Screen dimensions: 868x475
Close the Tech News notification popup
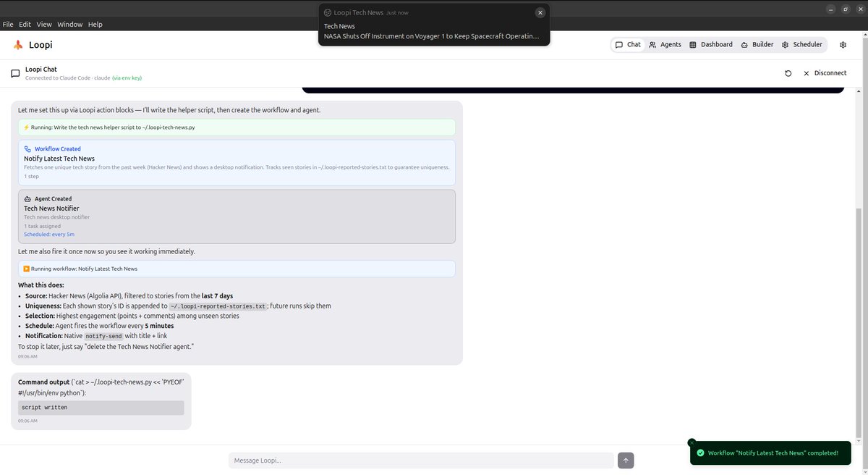pos(540,12)
